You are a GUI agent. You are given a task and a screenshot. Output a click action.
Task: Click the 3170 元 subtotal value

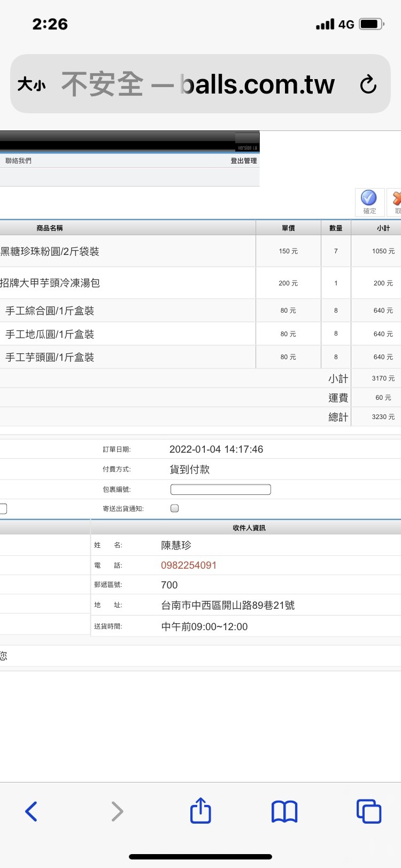(383, 378)
